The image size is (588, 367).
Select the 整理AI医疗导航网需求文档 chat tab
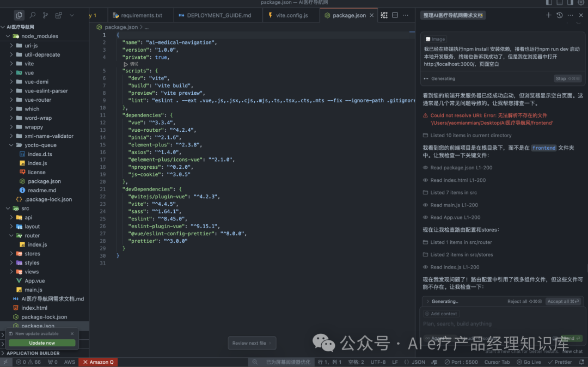click(x=453, y=15)
